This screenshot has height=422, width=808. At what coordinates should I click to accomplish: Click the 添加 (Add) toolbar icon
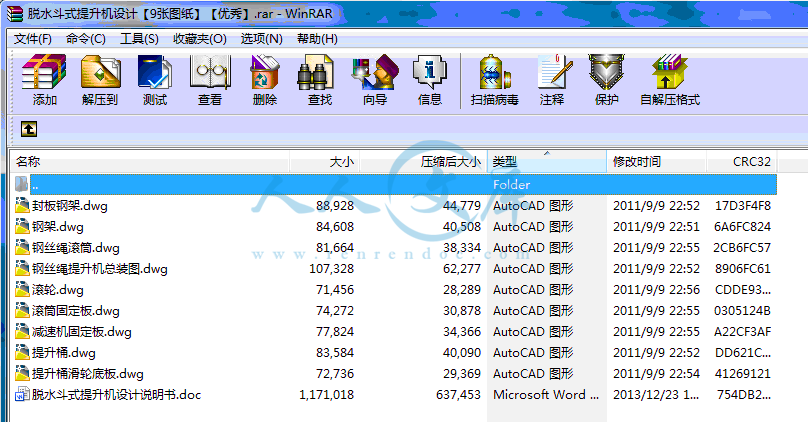coord(44,72)
